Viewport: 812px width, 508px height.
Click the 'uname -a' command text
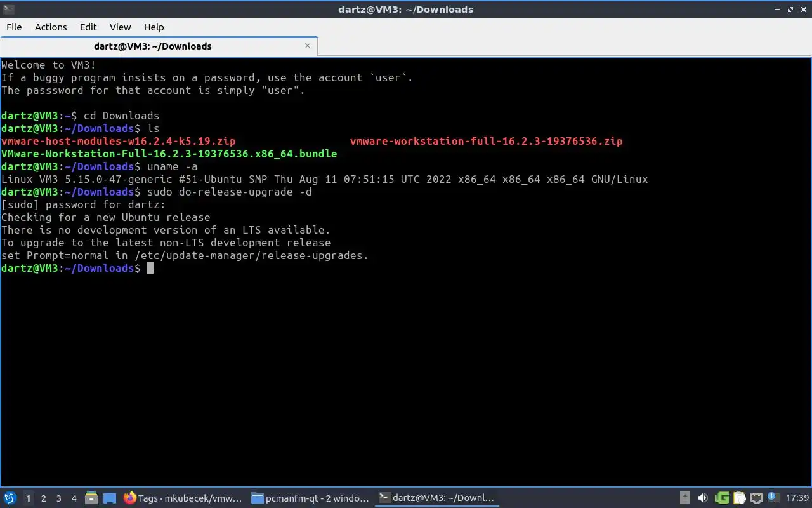pyautogui.click(x=173, y=166)
